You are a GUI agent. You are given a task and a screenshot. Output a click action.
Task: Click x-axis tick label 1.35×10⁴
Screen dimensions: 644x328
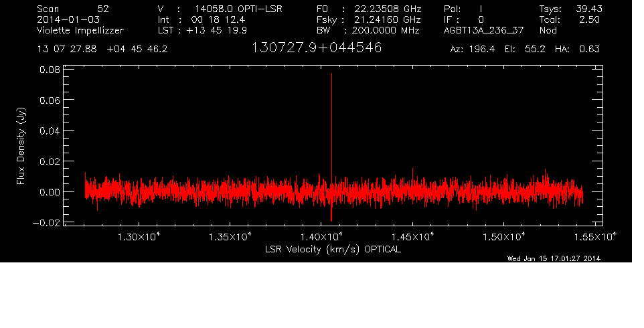point(230,236)
